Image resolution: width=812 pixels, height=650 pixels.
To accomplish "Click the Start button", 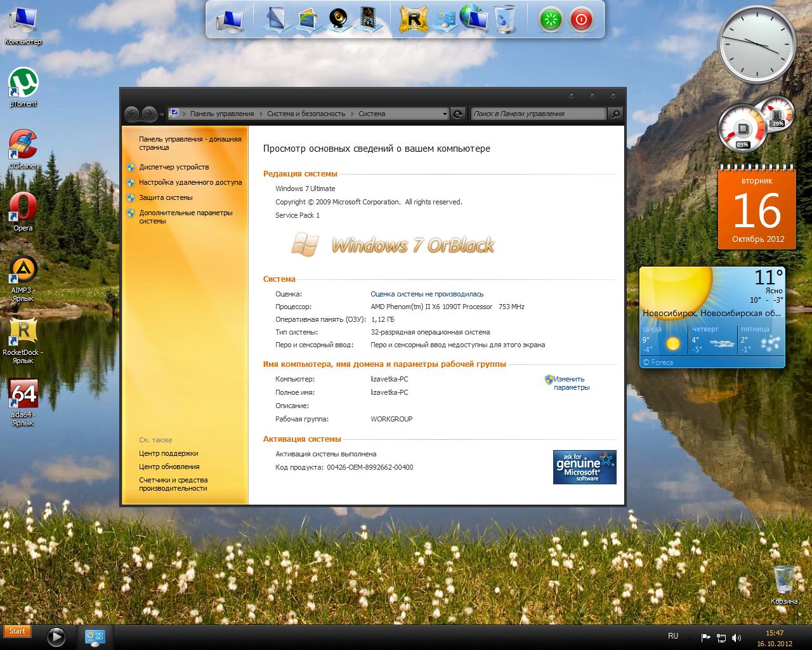I will tap(18, 630).
